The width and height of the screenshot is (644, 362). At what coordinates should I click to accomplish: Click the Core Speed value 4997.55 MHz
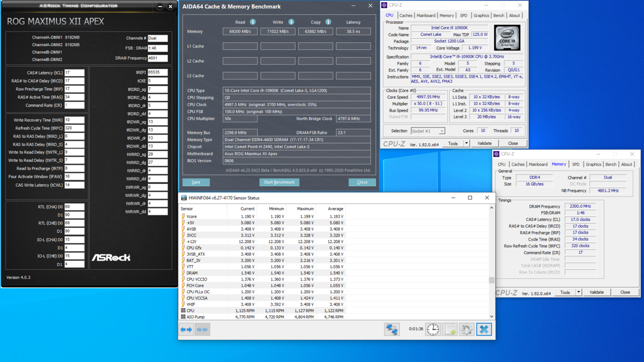(428, 97)
